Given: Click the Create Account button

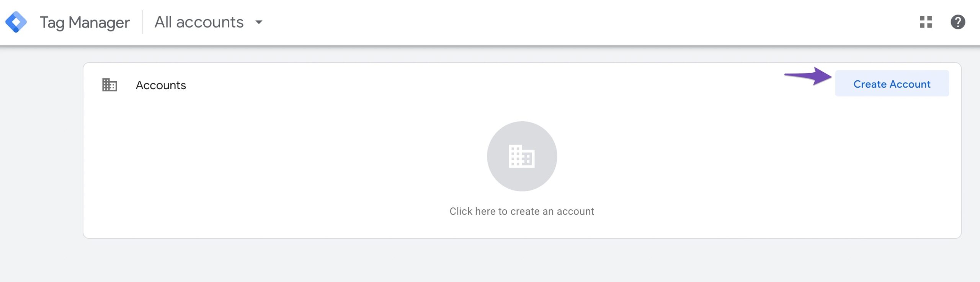Looking at the screenshot, I should [892, 83].
